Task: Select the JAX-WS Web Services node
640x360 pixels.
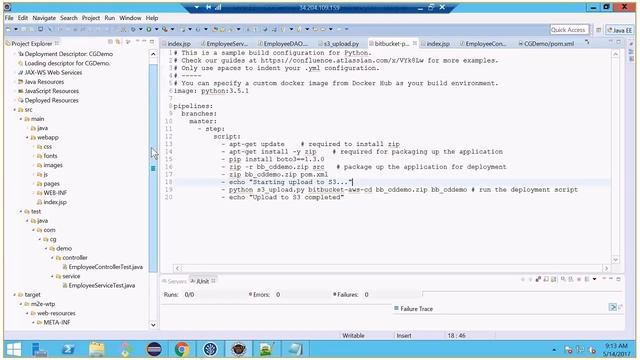Action: coord(50,73)
